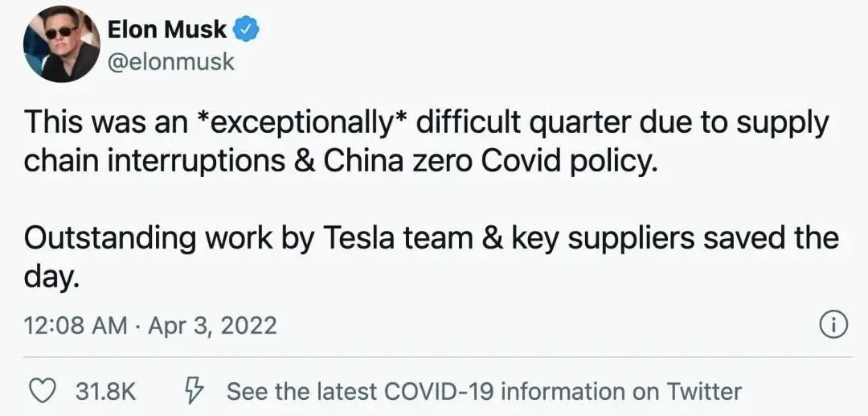Click the 12:08 AM time text
Viewport: 868px width, 416px height.
tap(75, 326)
